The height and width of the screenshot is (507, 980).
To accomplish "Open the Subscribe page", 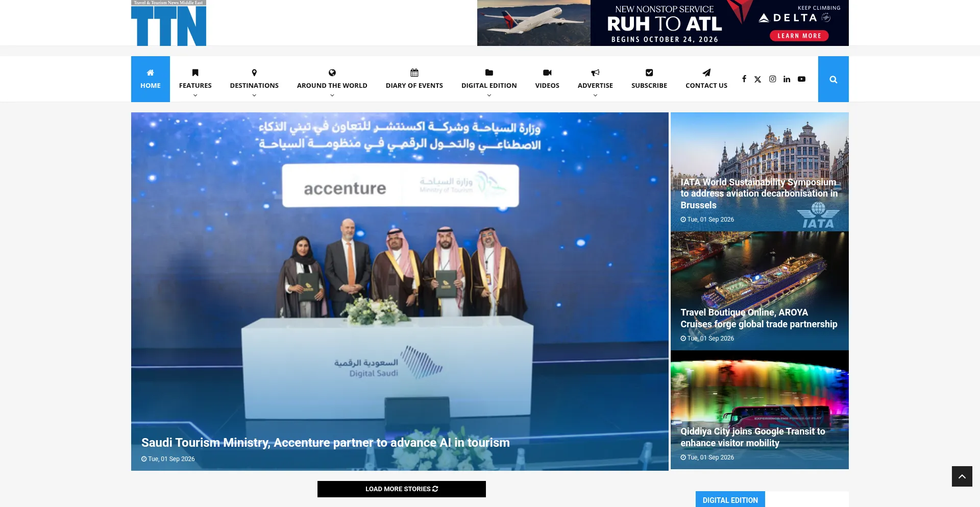I will click(x=649, y=85).
